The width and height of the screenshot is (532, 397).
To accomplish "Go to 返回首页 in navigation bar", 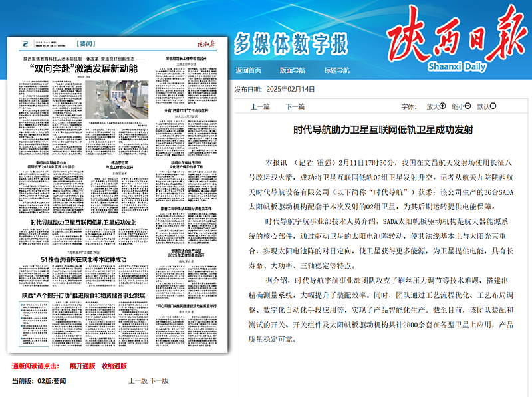I will tap(248, 70).
